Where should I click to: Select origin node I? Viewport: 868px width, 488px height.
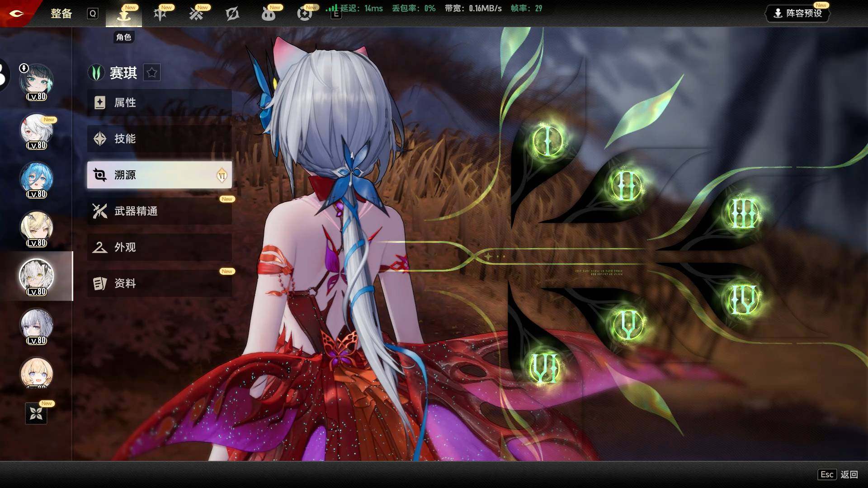tap(548, 141)
